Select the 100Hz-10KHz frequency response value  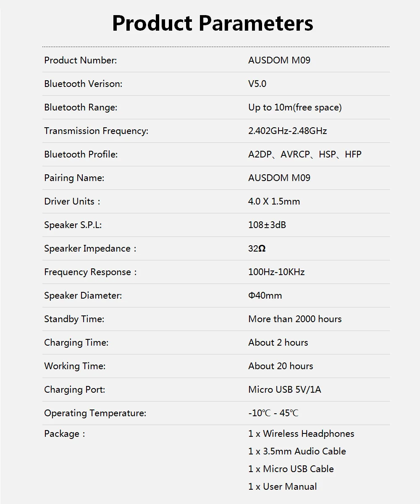click(x=276, y=272)
